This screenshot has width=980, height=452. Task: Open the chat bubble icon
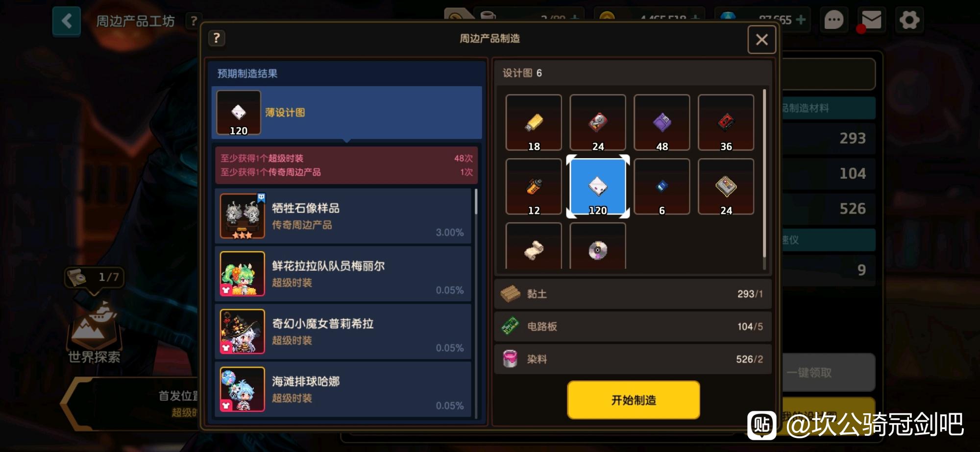(x=833, y=21)
